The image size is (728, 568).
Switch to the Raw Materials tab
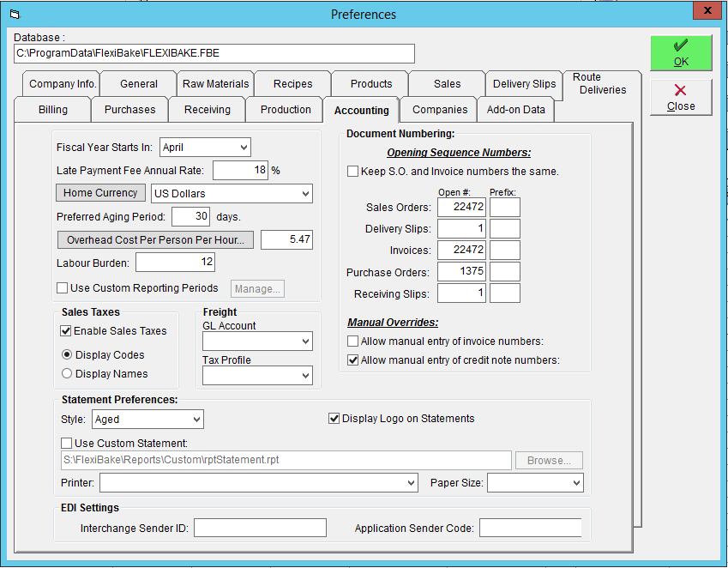(215, 84)
